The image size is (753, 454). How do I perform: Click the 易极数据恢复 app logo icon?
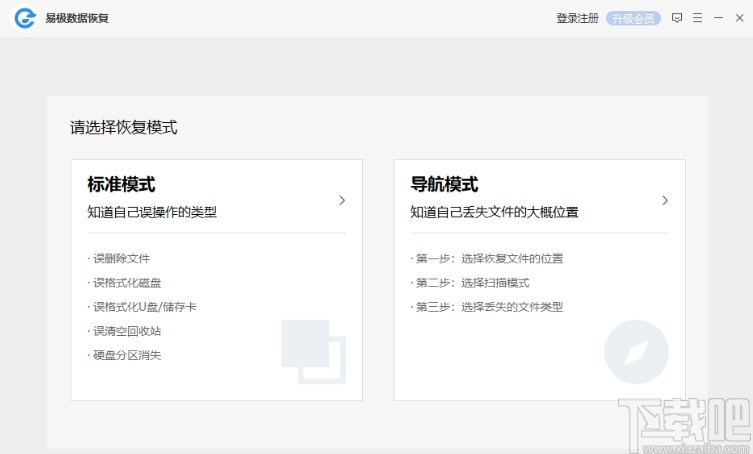(25, 18)
